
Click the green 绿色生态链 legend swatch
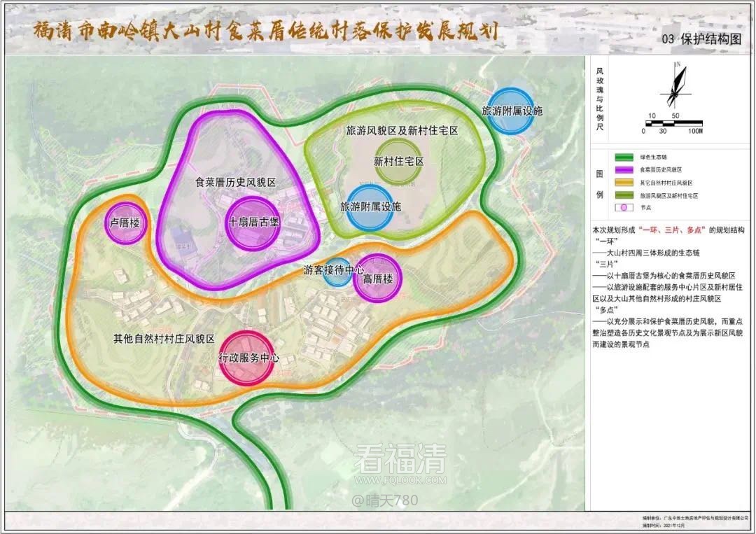(x=618, y=157)
